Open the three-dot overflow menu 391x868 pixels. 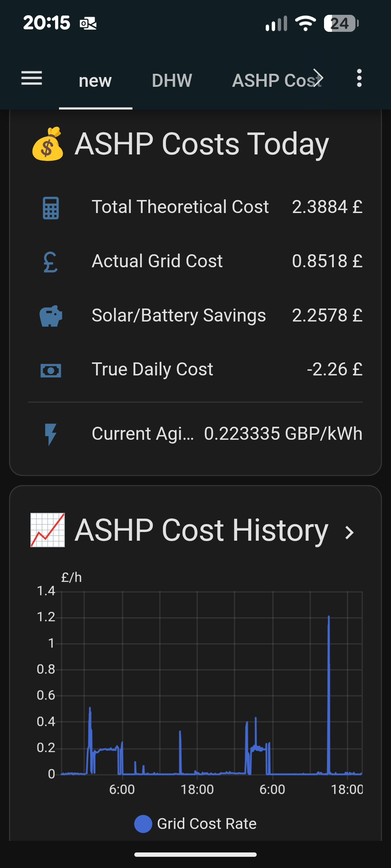pos(359,78)
